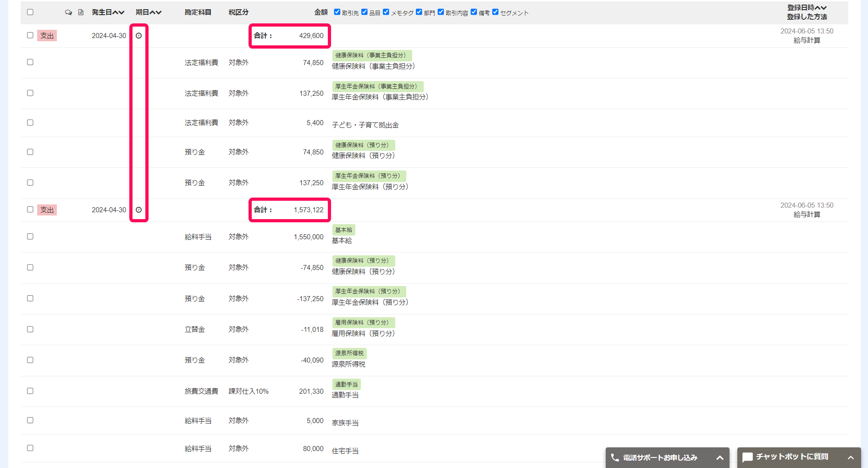Click the 雇用保険料（預り分） green tag
Viewport: 868px width, 468px height.
[x=364, y=323]
